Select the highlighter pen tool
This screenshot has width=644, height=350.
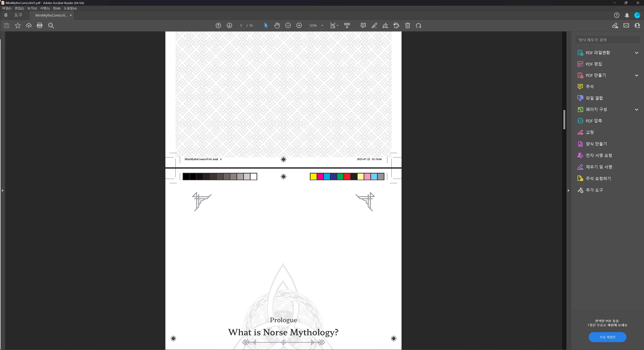(x=374, y=25)
